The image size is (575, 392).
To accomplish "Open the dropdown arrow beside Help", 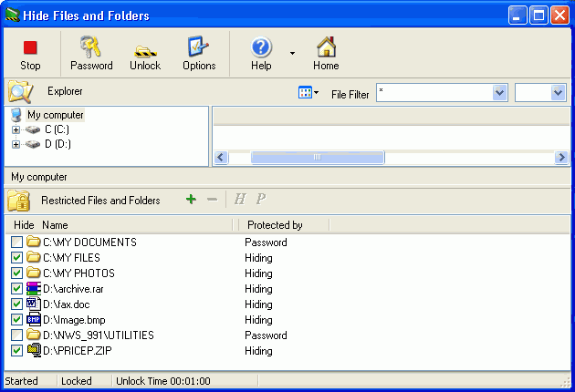I will [292, 54].
